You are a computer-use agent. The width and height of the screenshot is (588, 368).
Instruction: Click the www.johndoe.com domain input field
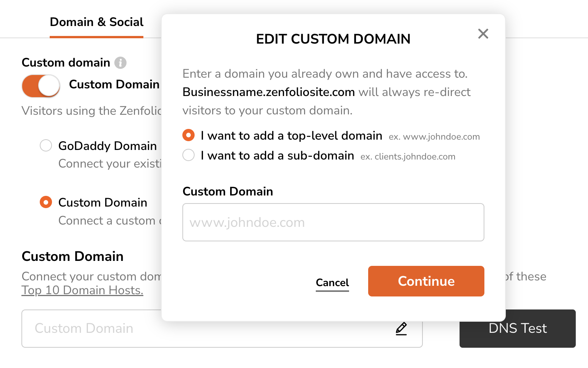coord(333,222)
